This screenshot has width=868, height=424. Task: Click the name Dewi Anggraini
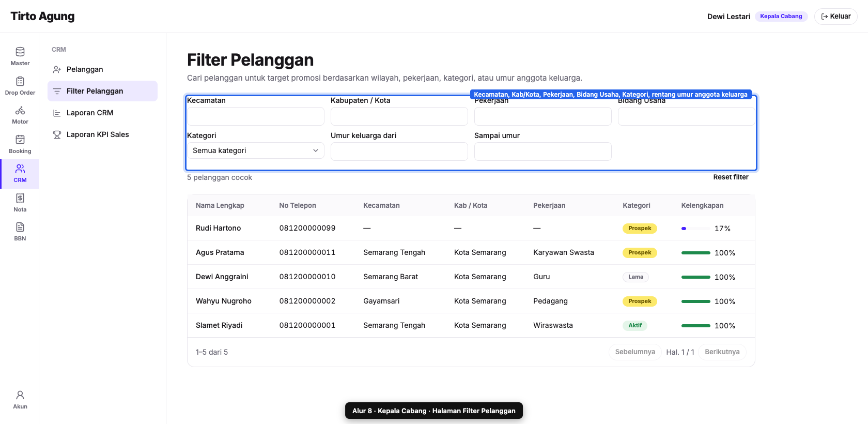(222, 277)
